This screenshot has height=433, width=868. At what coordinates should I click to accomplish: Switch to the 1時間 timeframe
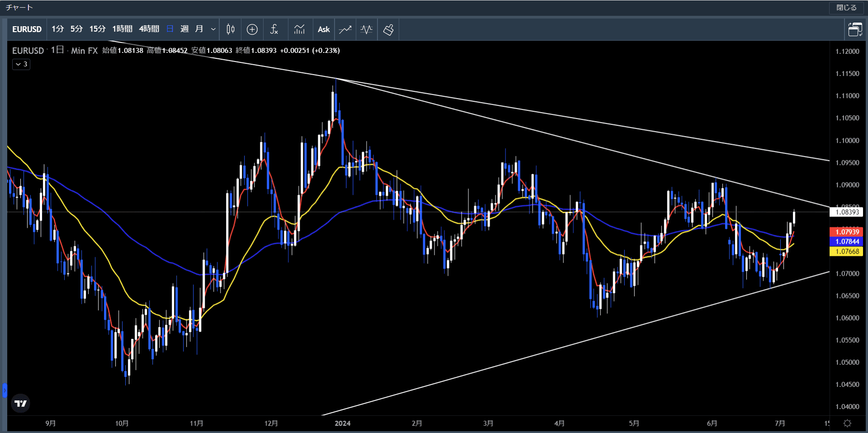click(x=122, y=29)
